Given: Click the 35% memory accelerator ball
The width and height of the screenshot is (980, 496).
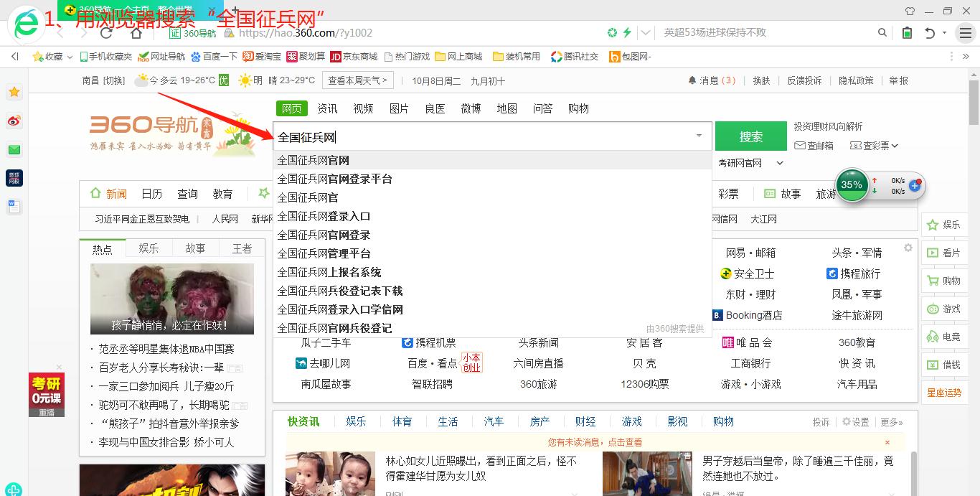Looking at the screenshot, I should pyautogui.click(x=852, y=185).
